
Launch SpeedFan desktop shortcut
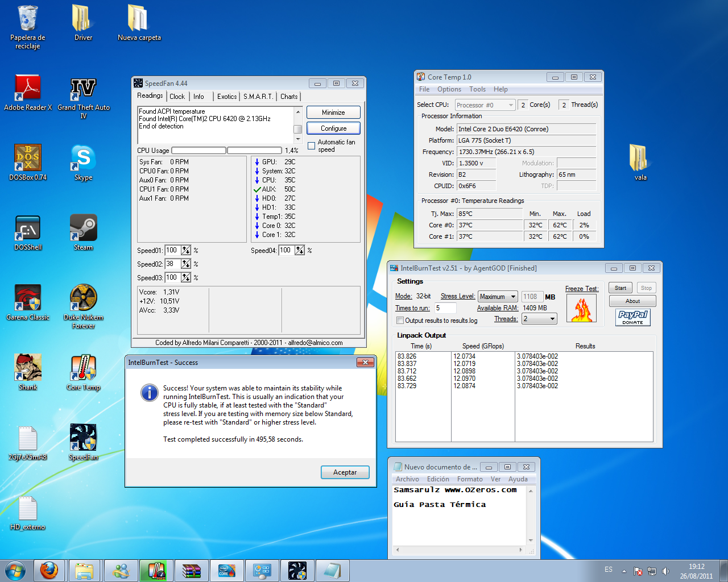[83, 442]
